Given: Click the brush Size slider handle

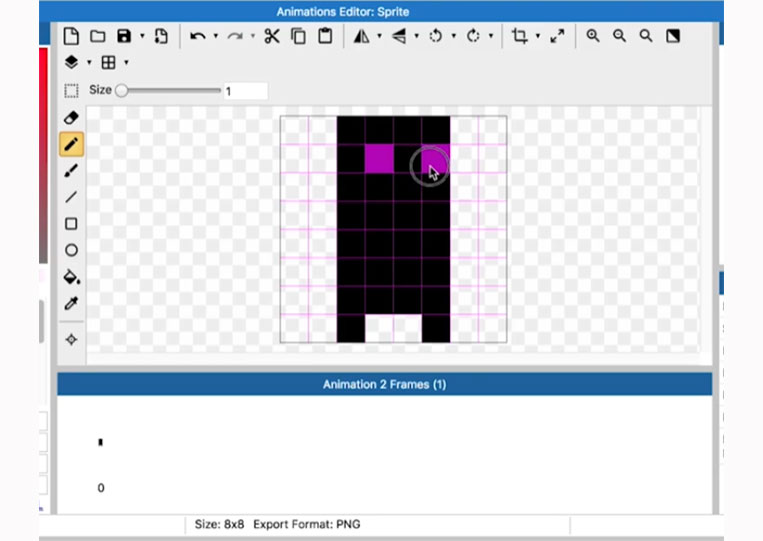Looking at the screenshot, I should (122, 90).
